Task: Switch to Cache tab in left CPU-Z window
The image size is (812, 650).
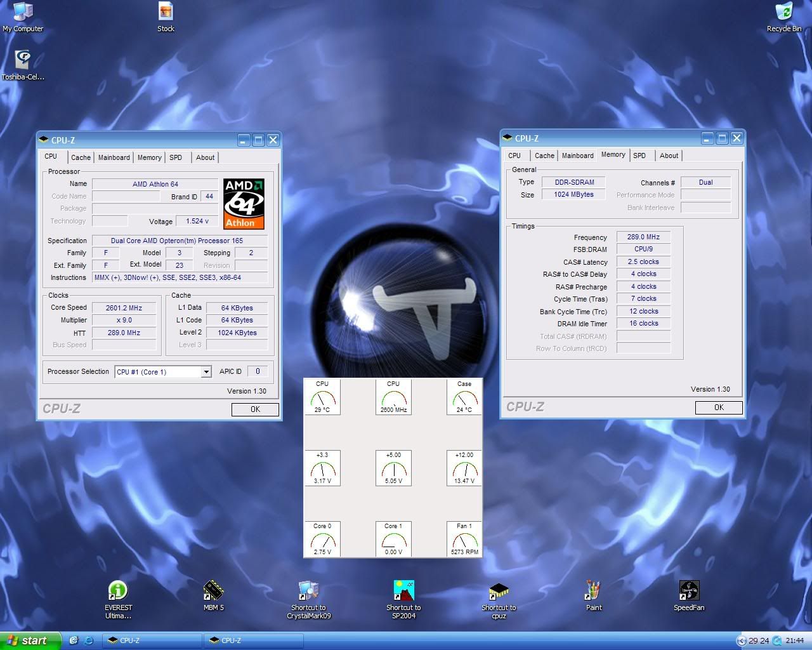Action: click(81, 157)
